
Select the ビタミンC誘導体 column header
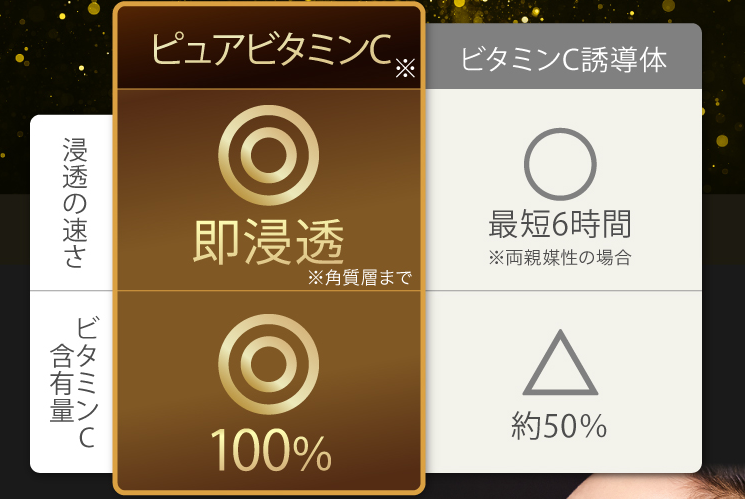564,56
